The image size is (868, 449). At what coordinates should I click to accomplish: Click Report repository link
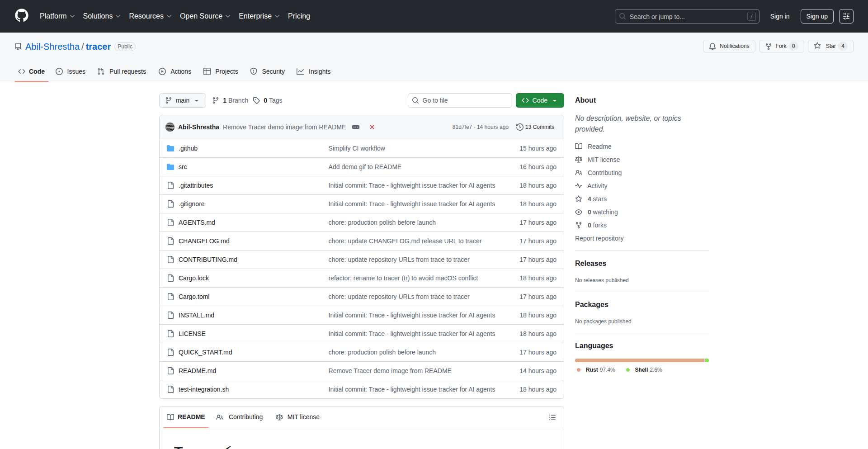[x=599, y=238]
